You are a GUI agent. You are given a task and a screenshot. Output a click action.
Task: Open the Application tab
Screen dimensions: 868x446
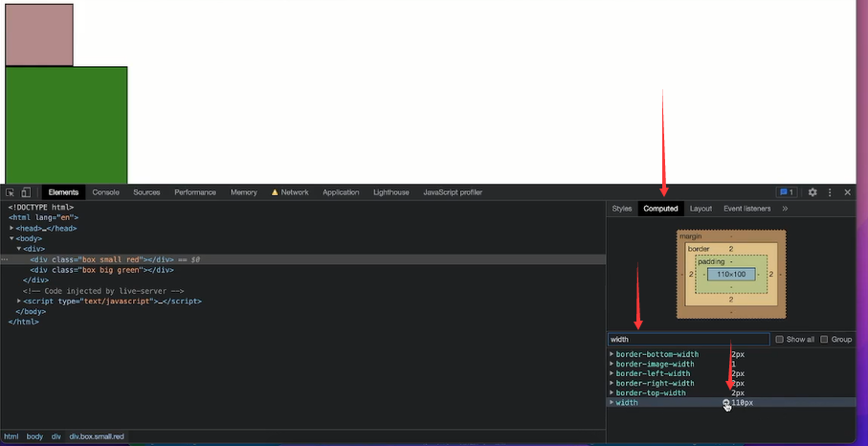pos(341,192)
